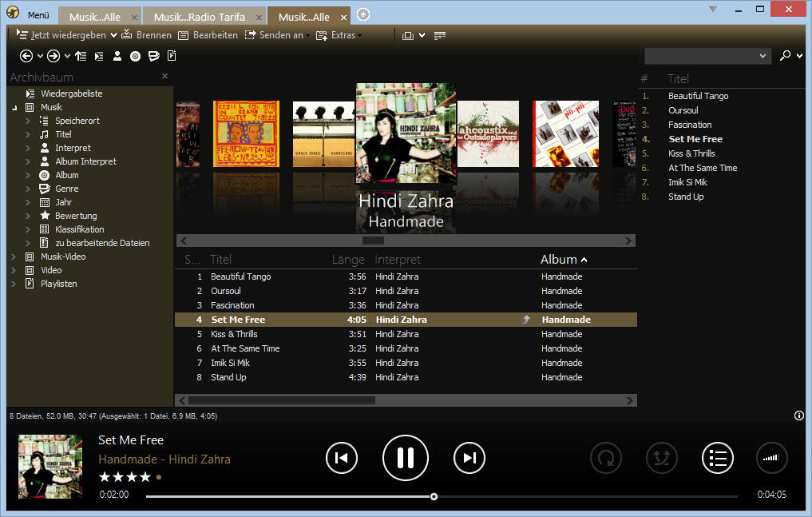Click the Handmade - Hindi Zahra player link
The width and height of the screenshot is (812, 517).
pyautogui.click(x=164, y=459)
